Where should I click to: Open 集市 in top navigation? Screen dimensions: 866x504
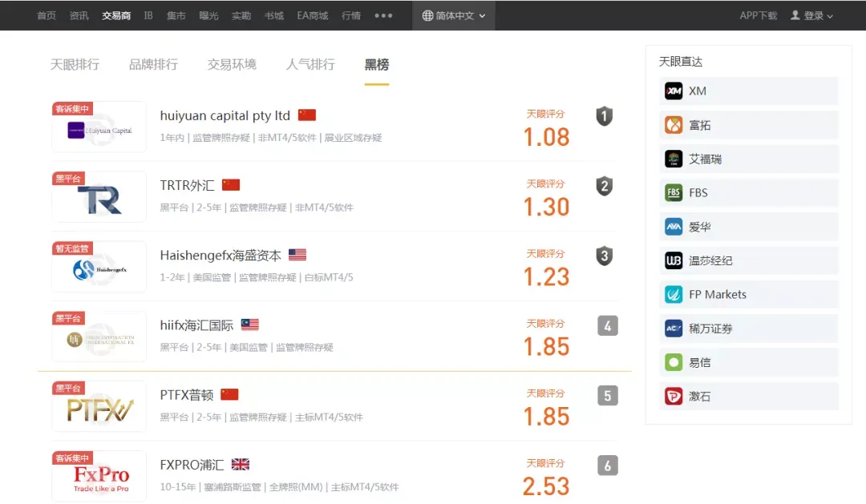(176, 15)
